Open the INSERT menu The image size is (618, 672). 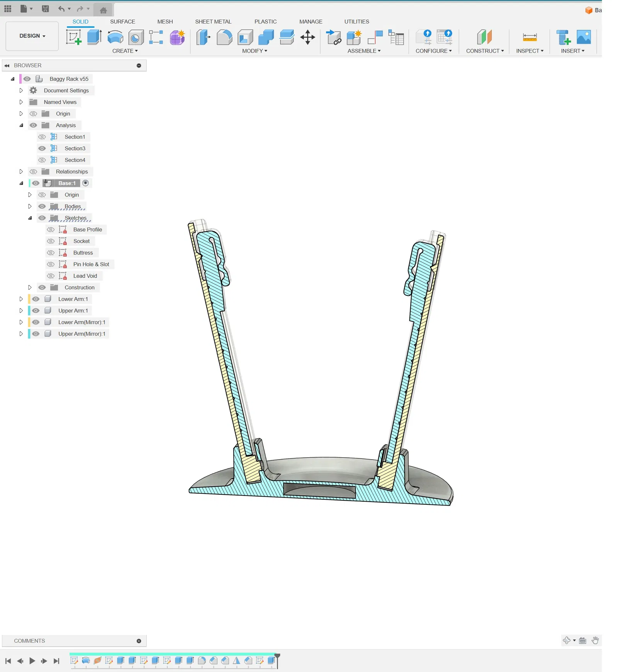pyautogui.click(x=572, y=51)
